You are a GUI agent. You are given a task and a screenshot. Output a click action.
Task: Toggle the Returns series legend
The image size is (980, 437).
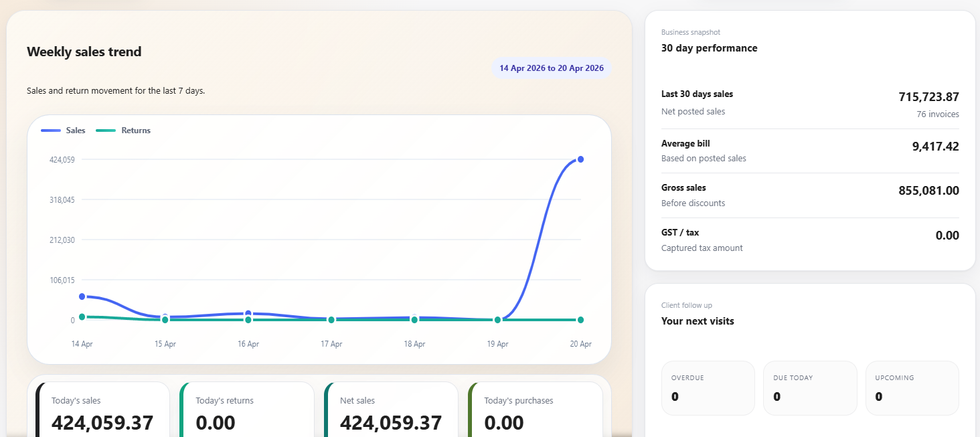(x=124, y=130)
